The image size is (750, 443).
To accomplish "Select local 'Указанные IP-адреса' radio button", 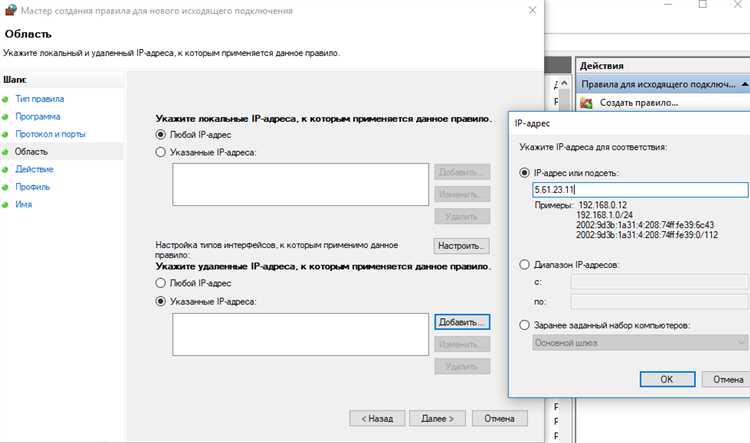I will [161, 152].
